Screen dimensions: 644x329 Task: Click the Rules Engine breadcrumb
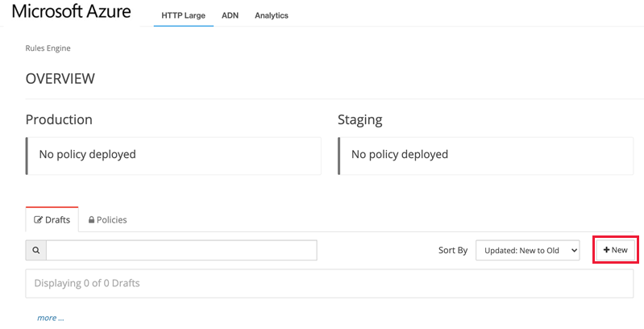48,48
